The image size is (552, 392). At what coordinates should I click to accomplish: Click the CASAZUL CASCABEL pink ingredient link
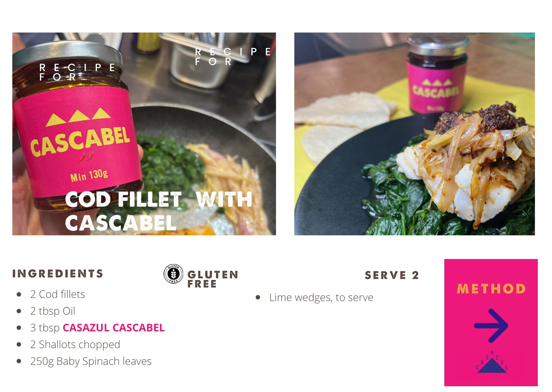[114, 328]
